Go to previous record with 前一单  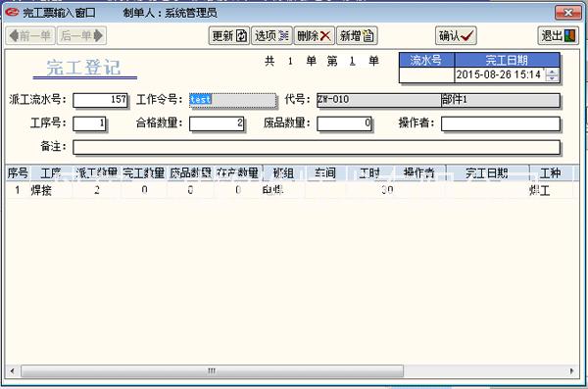point(30,36)
